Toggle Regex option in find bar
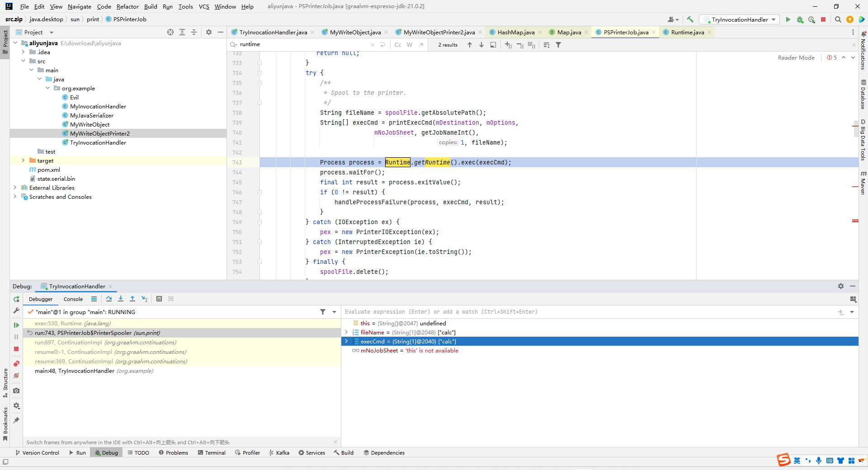Screen dimensions: 868x470 tap(421, 45)
